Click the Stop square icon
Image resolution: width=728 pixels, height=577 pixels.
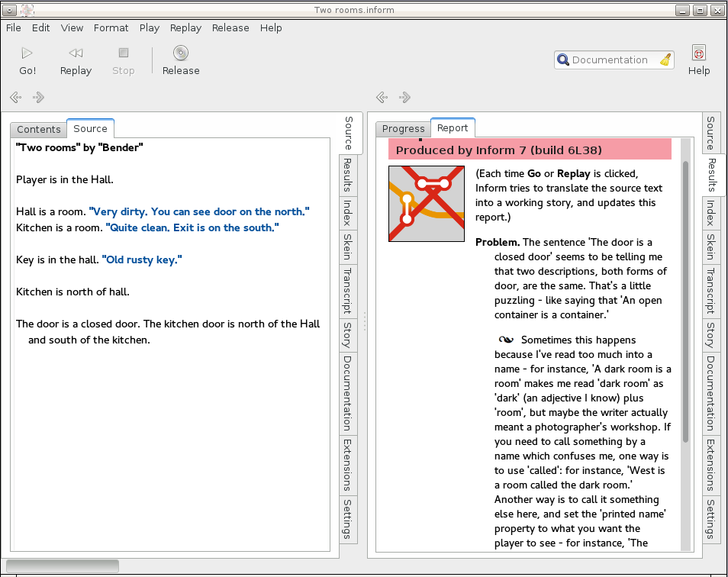pyautogui.click(x=123, y=53)
